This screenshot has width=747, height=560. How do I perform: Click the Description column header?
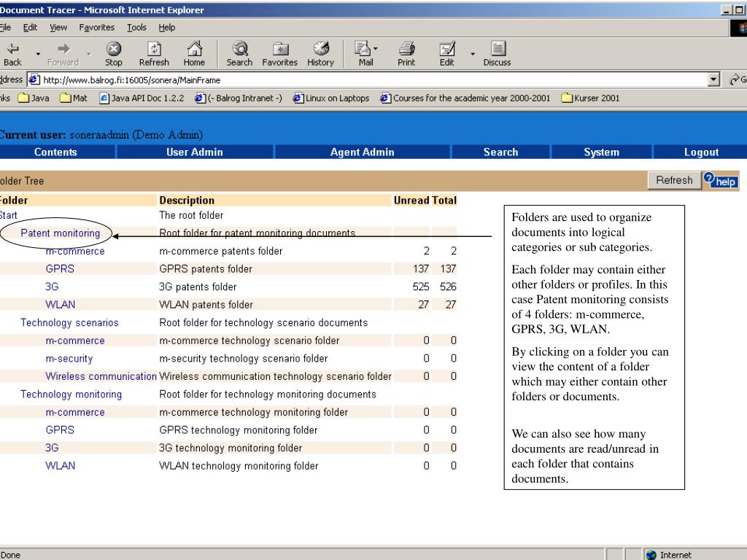coord(187,200)
